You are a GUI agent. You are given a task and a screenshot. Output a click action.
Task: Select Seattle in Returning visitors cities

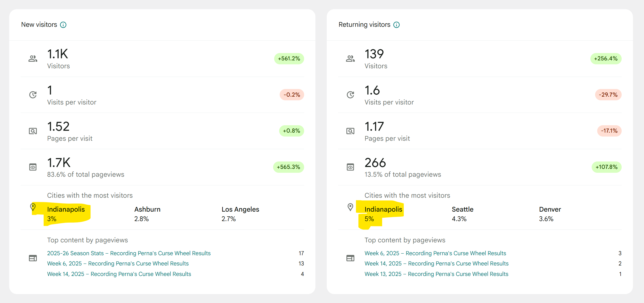[462, 210]
